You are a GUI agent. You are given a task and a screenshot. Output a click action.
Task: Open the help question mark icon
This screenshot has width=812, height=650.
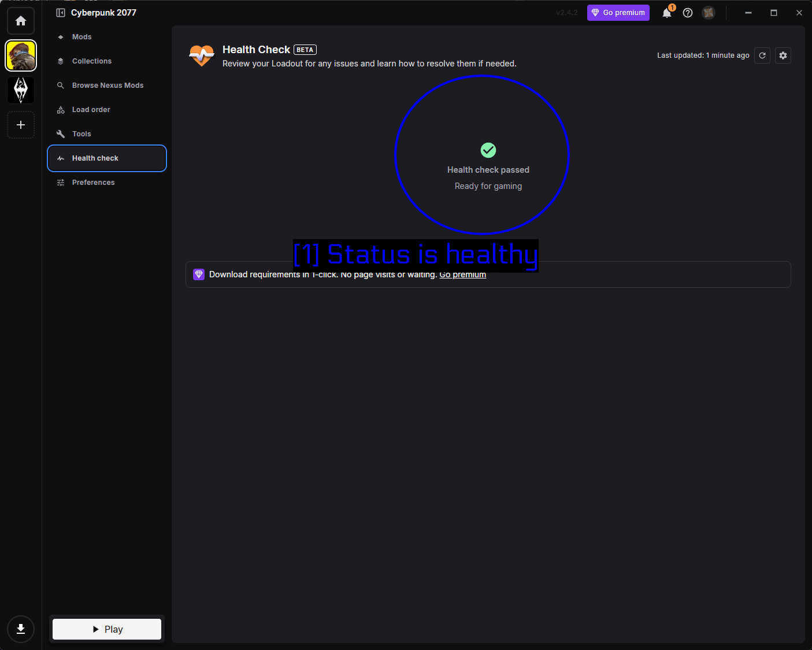pos(688,13)
